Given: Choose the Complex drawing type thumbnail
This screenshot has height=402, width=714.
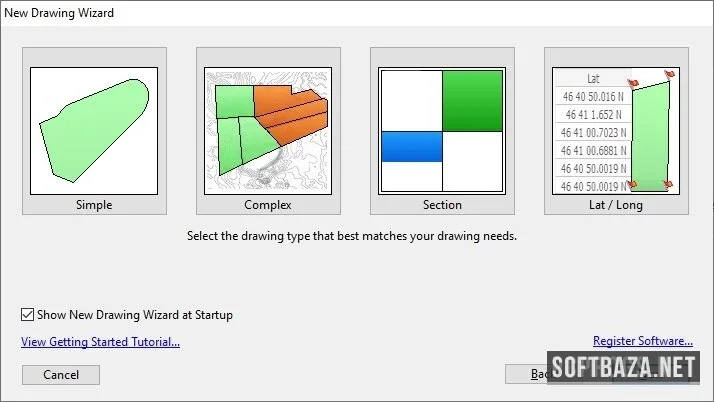Looking at the screenshot, I should [x=268, y=131].
